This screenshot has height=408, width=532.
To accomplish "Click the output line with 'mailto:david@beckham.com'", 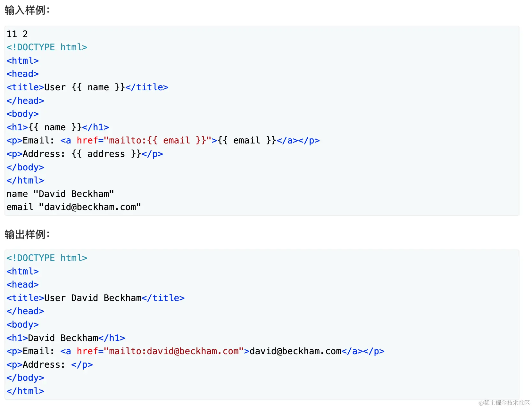I will 195,351.
